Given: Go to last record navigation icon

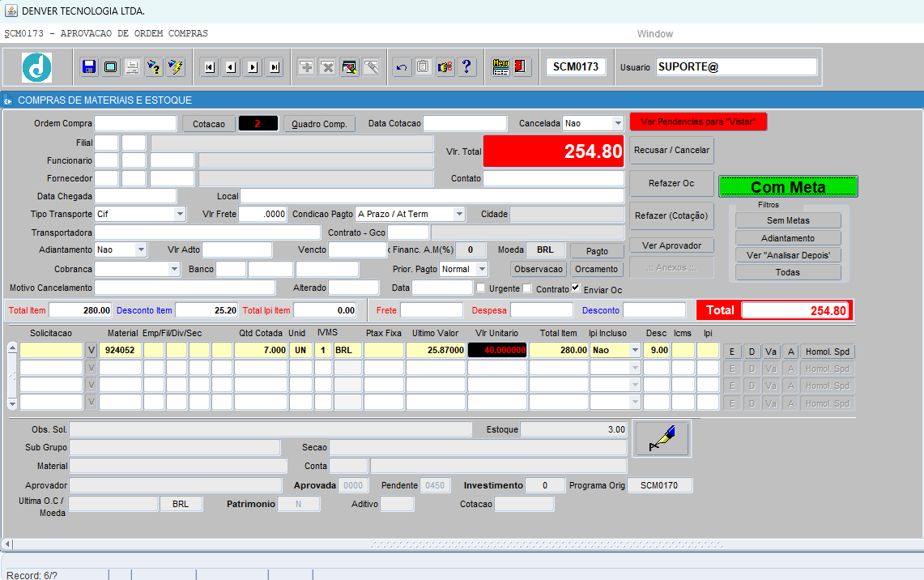Looking at the screenshot, I should coord(275,67).
